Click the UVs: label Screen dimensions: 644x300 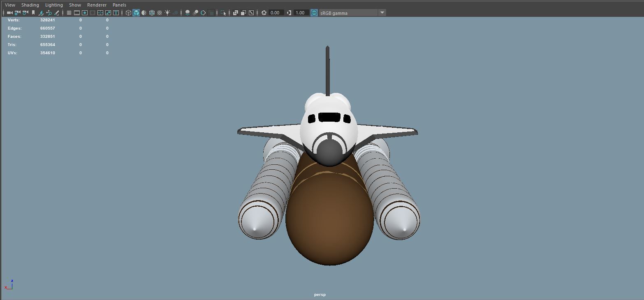[x=12, y=53]
